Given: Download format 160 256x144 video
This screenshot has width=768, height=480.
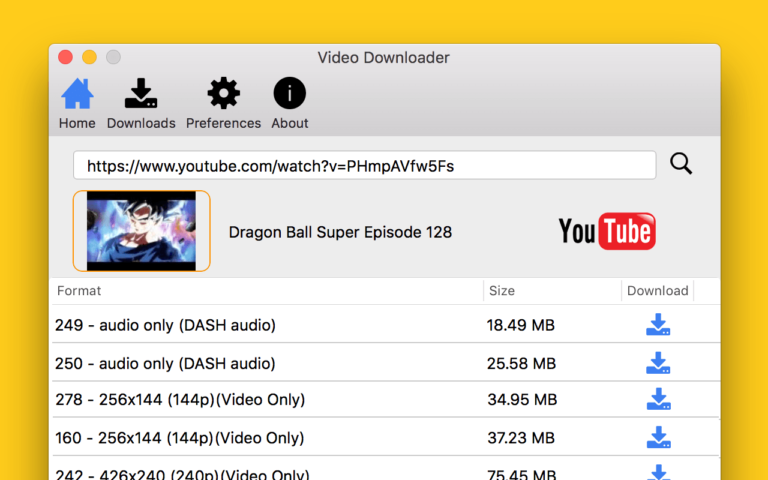Looking at the screenshot, I should tap(658, 437).
